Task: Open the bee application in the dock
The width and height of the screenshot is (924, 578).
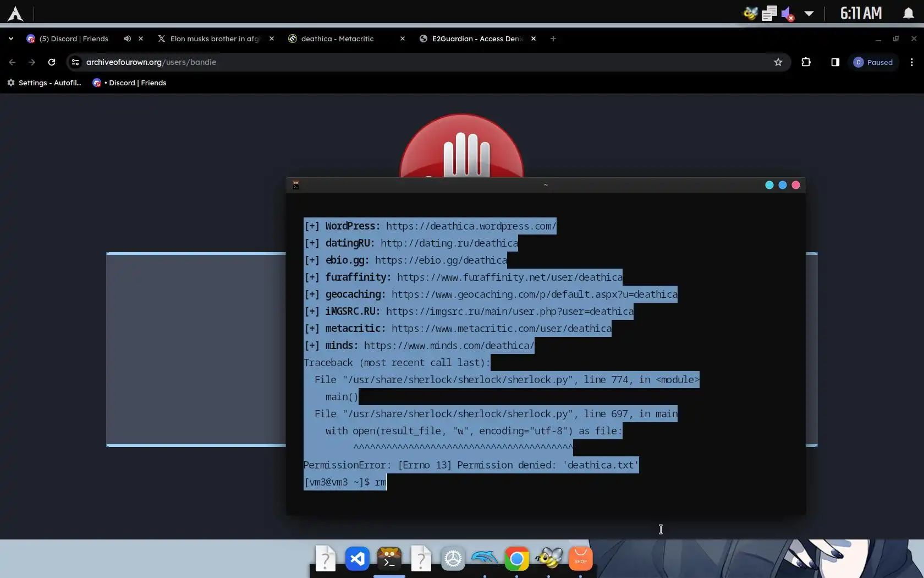Action: pos(549,559)
